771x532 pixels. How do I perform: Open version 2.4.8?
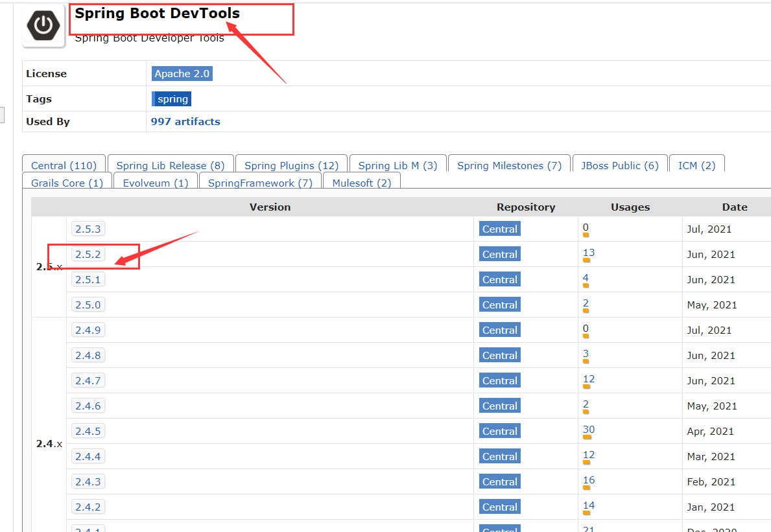pos(88,355)
